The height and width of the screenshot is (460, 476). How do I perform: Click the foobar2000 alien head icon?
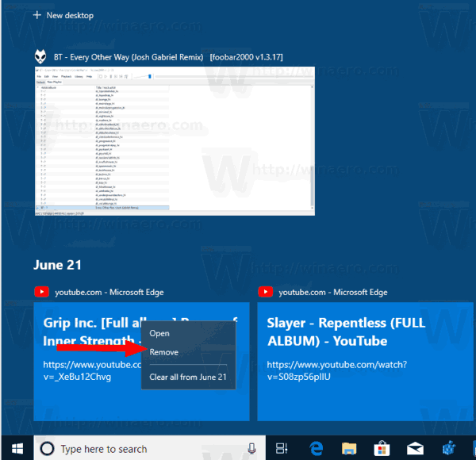coord(40,56)
